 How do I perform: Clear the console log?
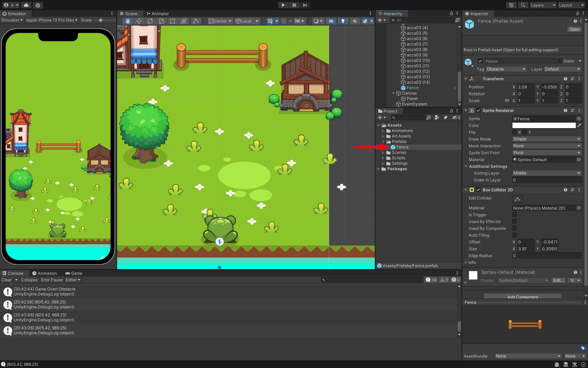coord(7,280)
